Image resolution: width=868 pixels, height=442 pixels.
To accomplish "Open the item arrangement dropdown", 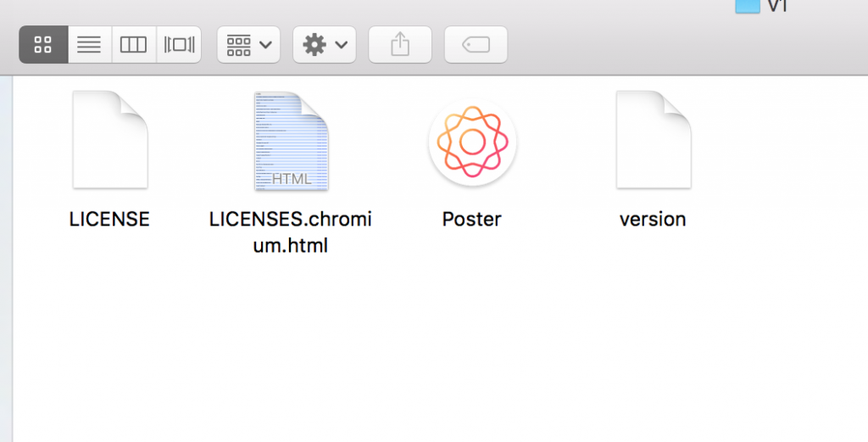I will (248, 44).
